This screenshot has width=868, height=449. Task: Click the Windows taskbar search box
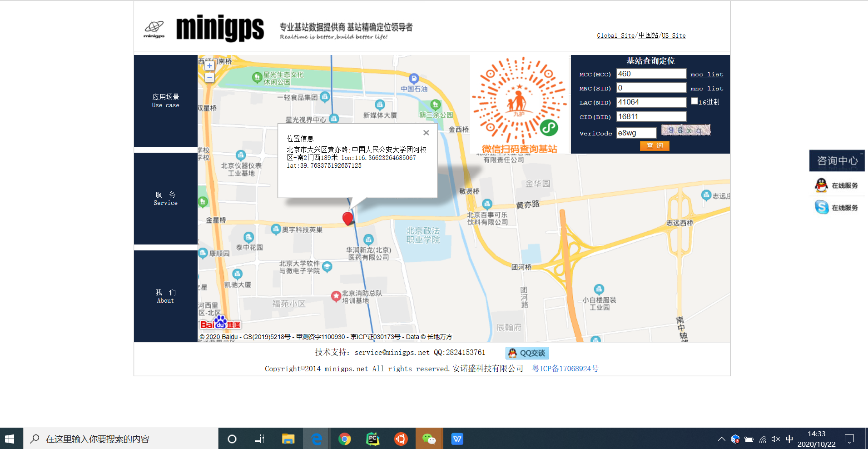pos(121,439)
